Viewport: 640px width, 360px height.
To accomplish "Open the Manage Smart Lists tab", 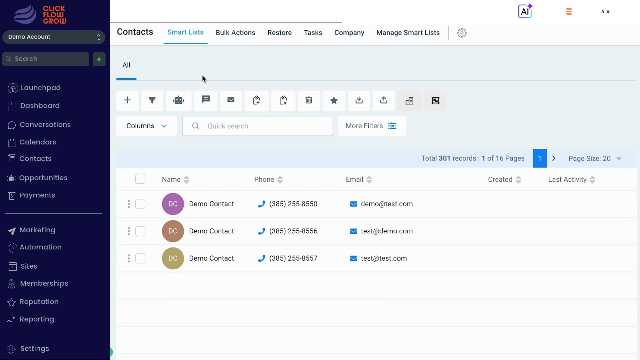I will click(x=408, y=33).
